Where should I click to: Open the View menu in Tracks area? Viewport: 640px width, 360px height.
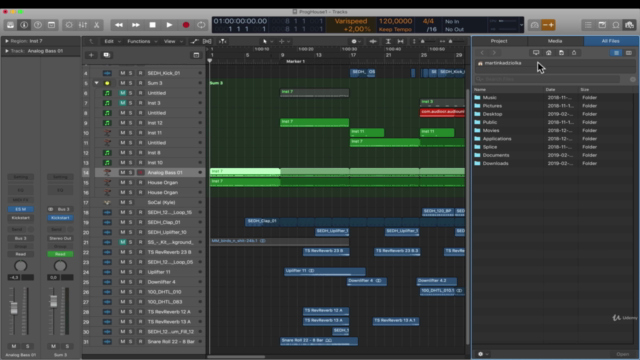(x=173, y=41)
